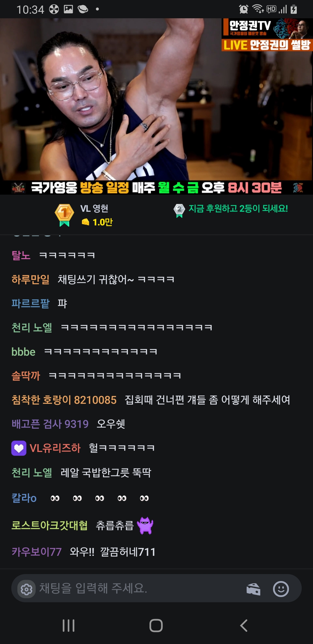This screenshot has width=313, height=644.
Task: Tap the 안정권TV channel logo overlay
Action: coord(267,35)
